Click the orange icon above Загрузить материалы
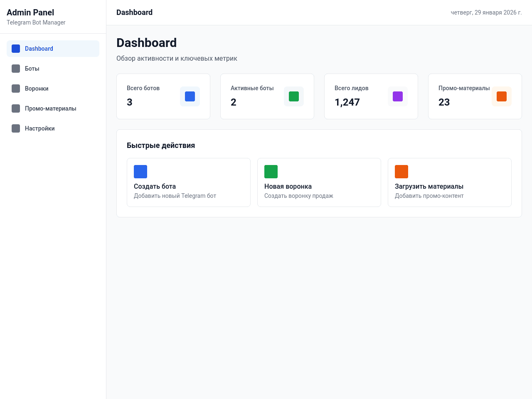 point(401,172)
